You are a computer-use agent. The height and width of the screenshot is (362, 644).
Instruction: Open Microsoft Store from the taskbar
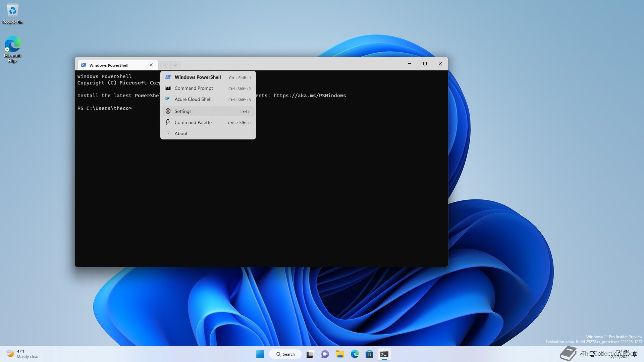click(x=369, y=354)
